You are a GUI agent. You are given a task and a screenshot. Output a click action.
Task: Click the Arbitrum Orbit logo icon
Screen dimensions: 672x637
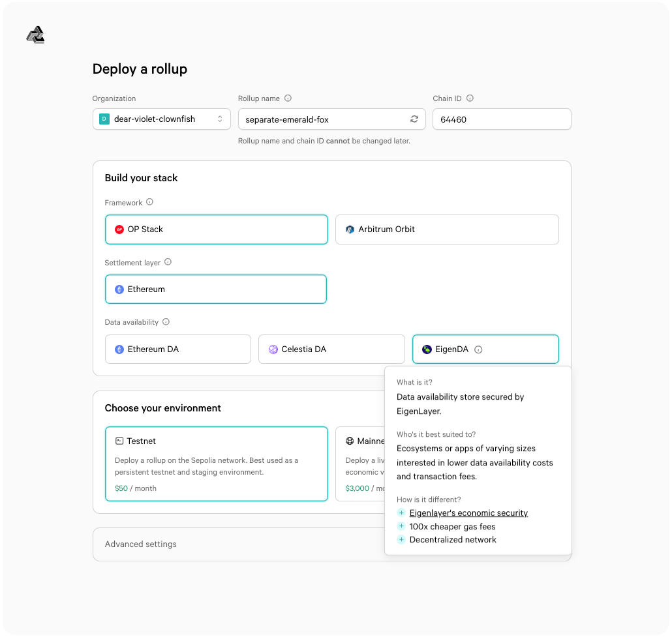click(350, 230)
